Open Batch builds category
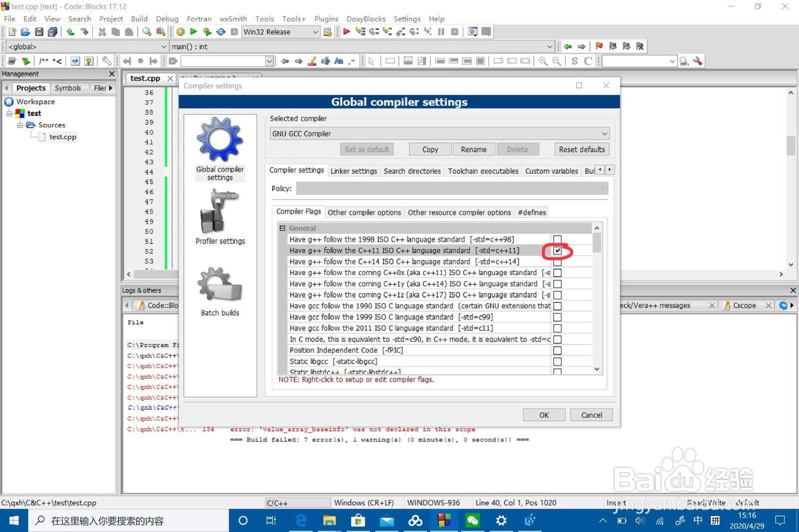799x532 pixels. pyautogui.click(x=220, y=291)
